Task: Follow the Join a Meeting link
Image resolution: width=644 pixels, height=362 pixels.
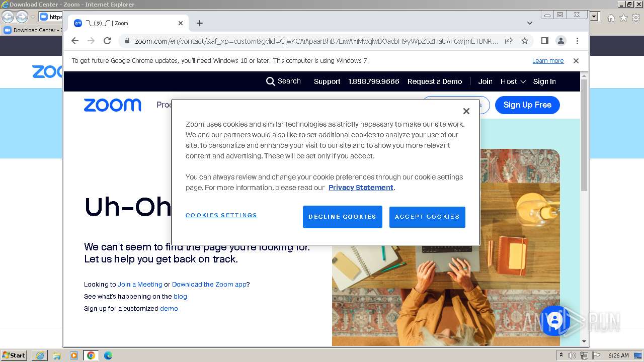Action: click(x=140, y=285)
